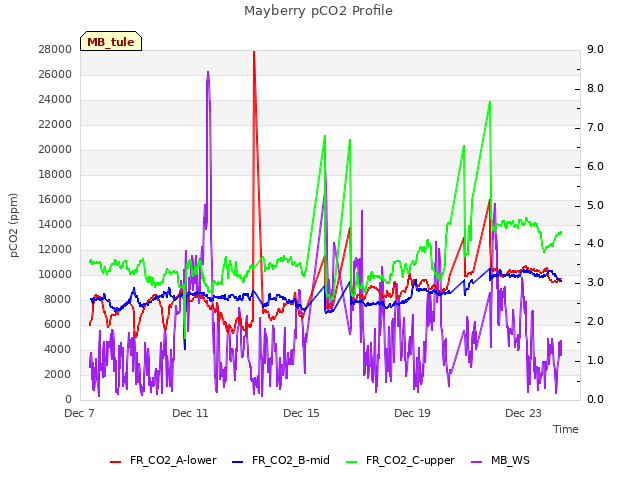Click the 6.0 right axis value
Screen dimensions: 640x480
coord(595,166)
